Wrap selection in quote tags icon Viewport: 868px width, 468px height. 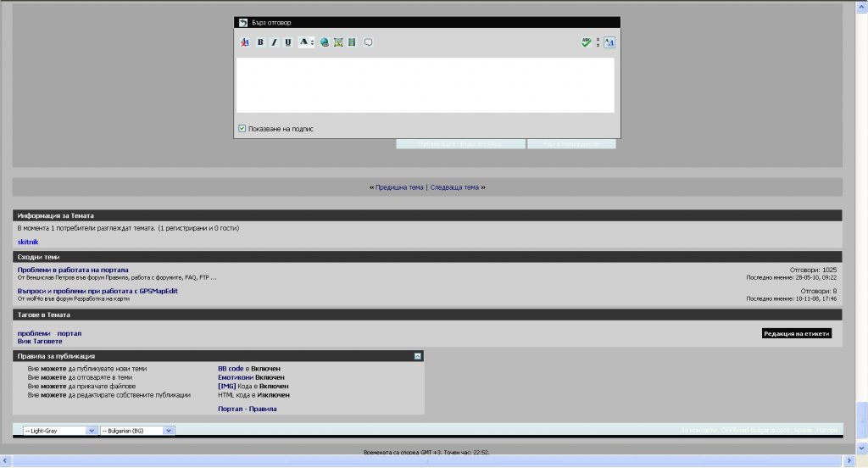[368, 42]
